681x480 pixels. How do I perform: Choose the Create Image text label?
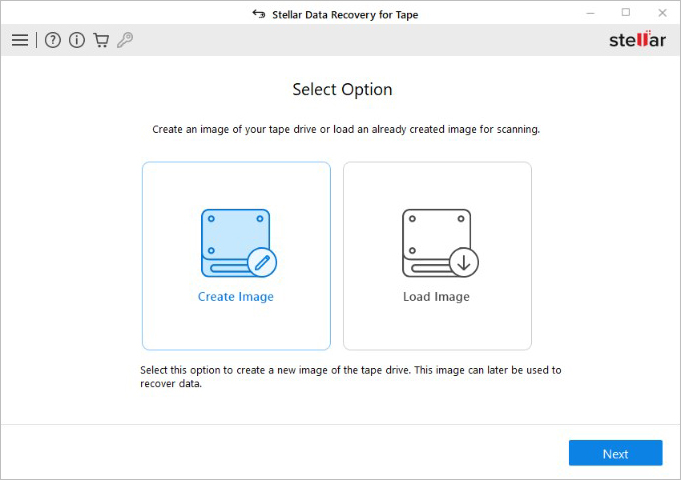236,297
